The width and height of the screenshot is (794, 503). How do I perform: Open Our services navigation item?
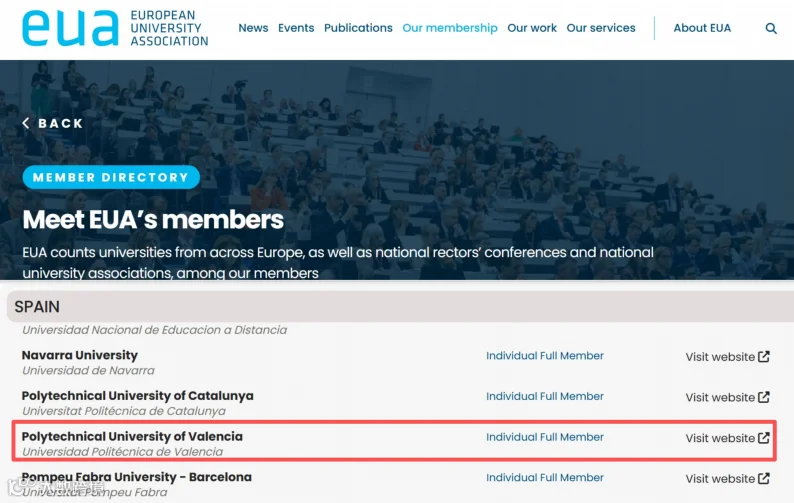(x=601, y=28)
